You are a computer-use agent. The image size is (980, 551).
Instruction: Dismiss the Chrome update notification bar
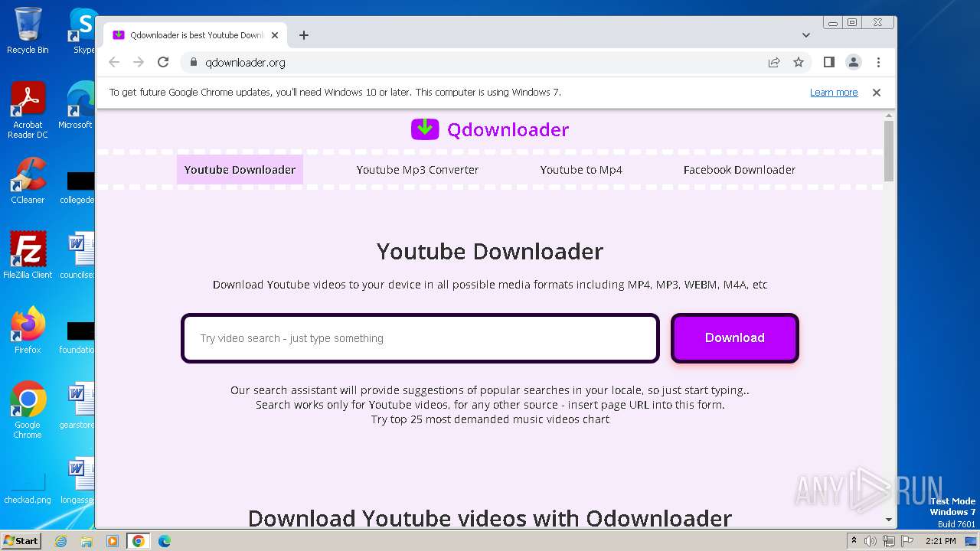tap(877, 93)
